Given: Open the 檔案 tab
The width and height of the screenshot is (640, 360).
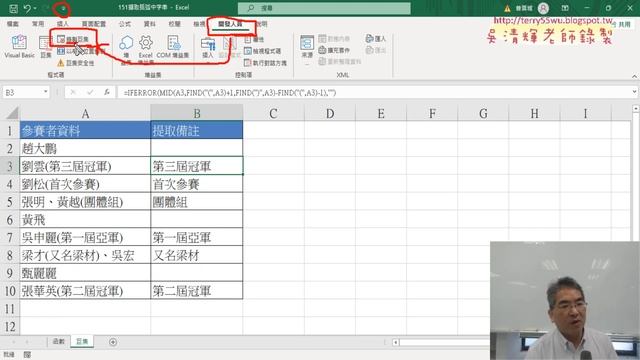Looking at the screenshot, I should point(13,24).
